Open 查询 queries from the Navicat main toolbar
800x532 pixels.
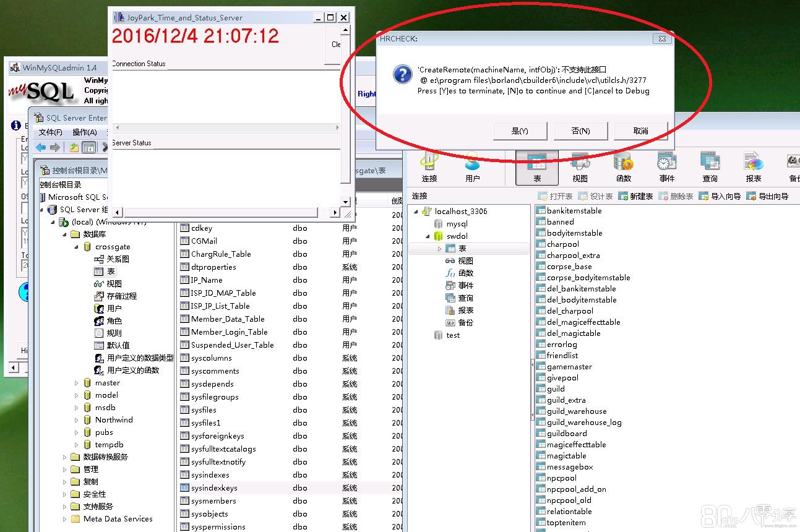(710, 168)
